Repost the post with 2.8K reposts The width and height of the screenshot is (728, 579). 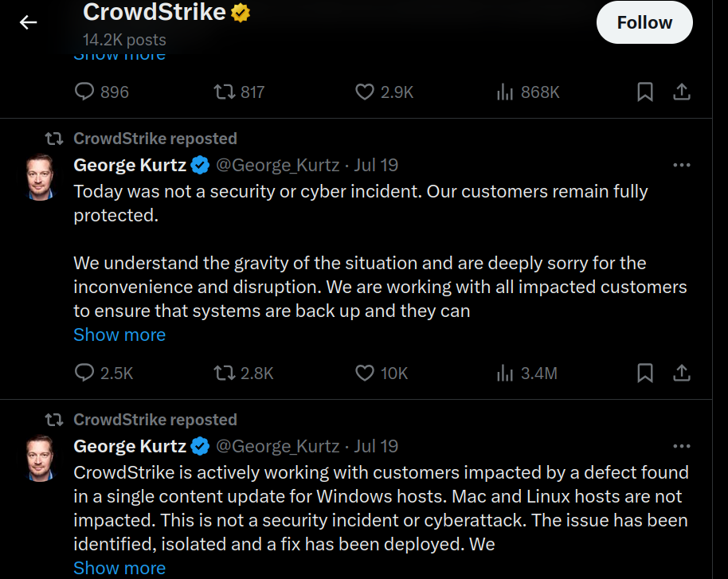click(x=243, y=373)
